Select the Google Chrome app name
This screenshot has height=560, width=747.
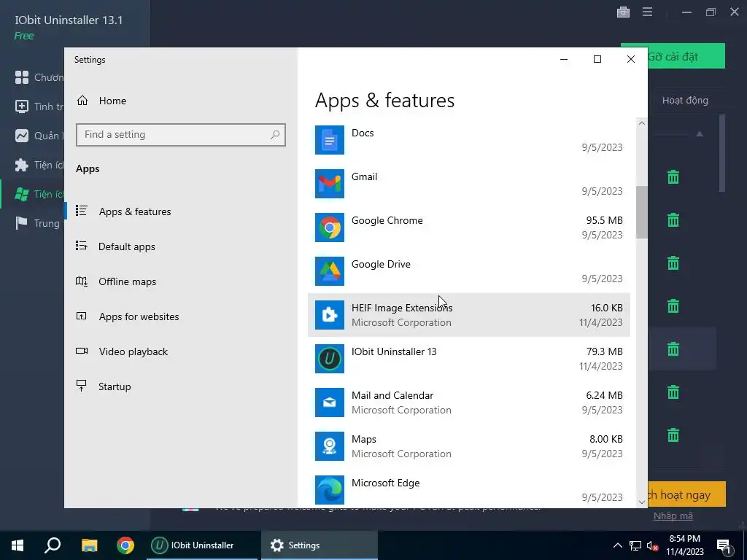[x=387, y=220]
